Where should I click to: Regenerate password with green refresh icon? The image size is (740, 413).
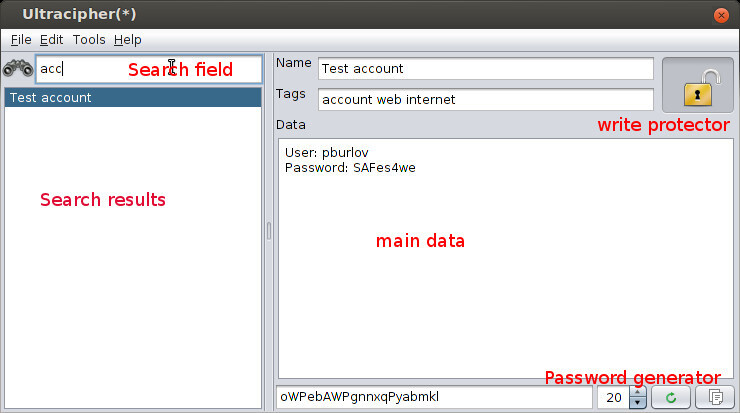(x=671, y=397)
